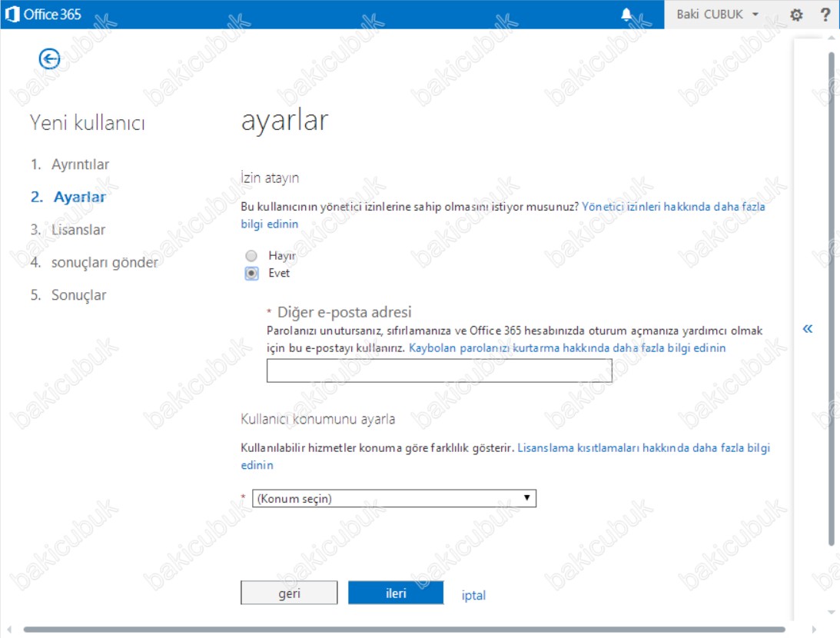This screenshot has width=840, height=638.
Task: Go back using the circled arrow
Action: point(49,58)
